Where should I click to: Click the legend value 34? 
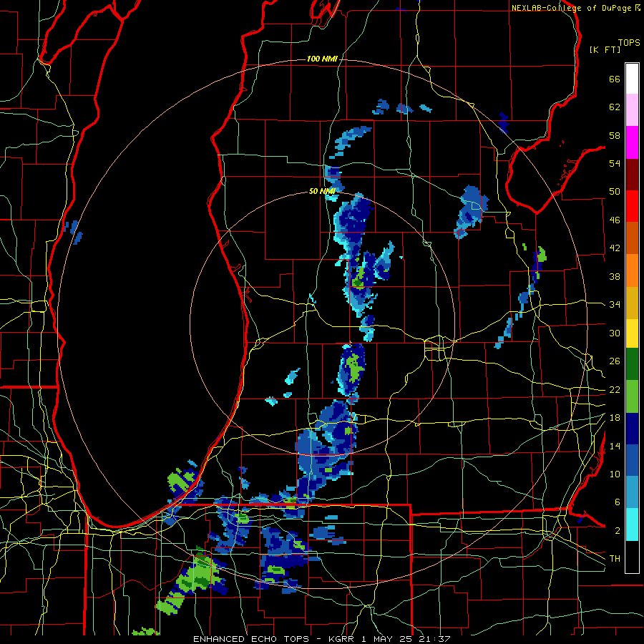(x=615, y=304)
